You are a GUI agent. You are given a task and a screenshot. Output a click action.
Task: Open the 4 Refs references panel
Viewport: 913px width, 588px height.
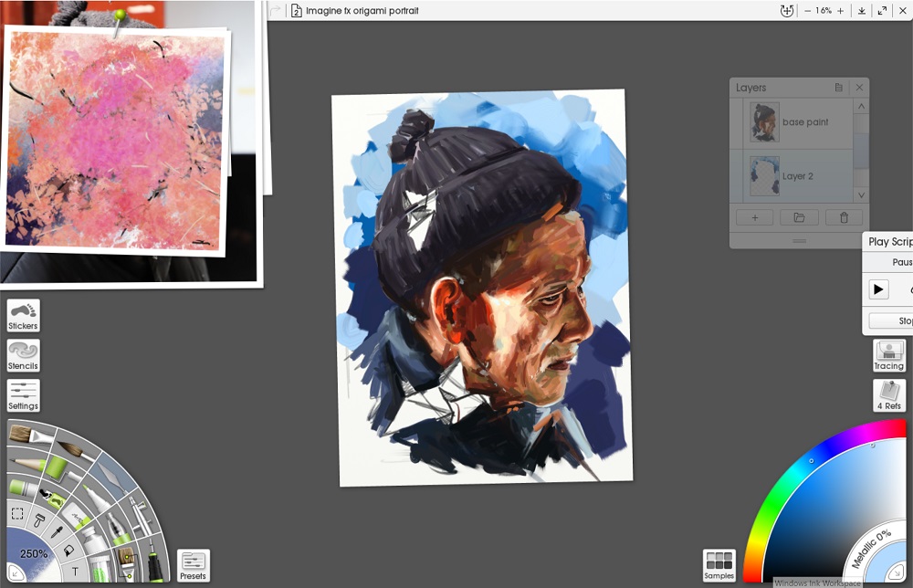pos(888,396)
